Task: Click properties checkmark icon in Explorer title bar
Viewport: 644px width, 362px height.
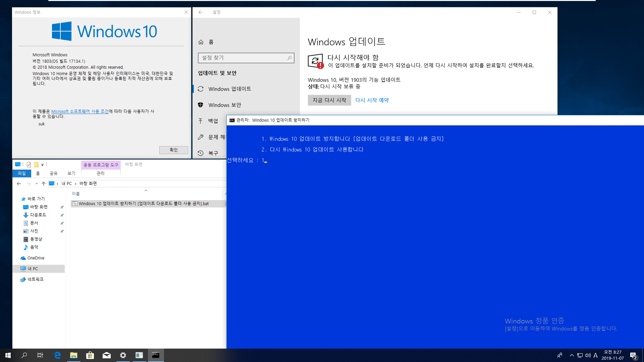Action: click(29, 165)
